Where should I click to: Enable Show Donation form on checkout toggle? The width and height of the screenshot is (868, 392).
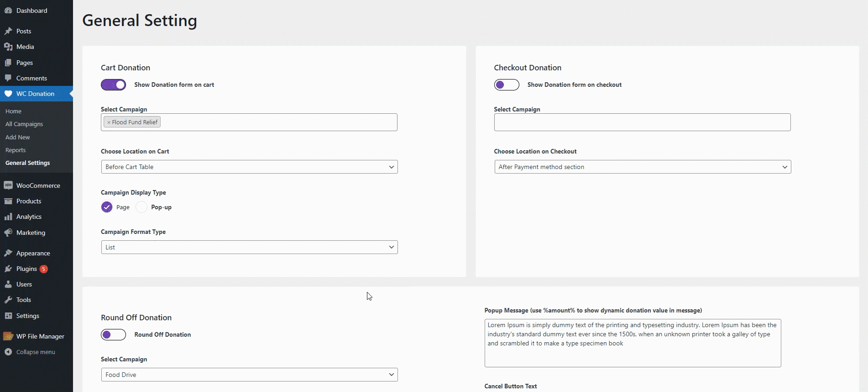pyautogui.click(x=507, y=85)
